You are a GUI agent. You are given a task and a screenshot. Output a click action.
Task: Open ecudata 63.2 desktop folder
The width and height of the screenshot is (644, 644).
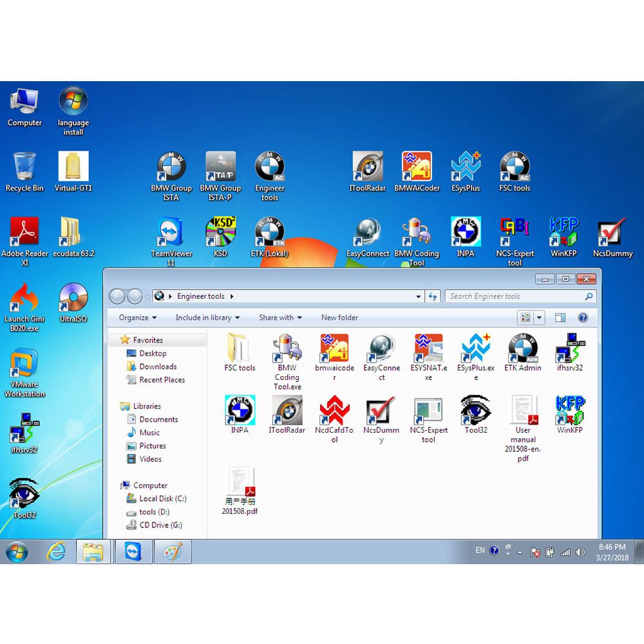(73, 237)
